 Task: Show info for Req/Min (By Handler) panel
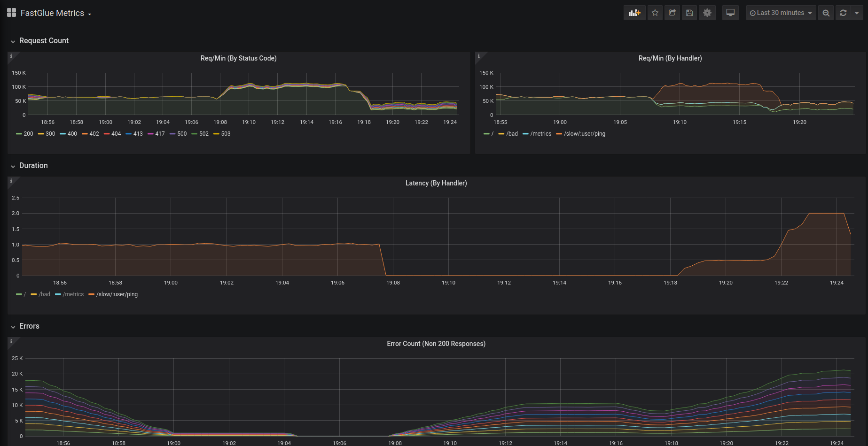pos(478,56)
